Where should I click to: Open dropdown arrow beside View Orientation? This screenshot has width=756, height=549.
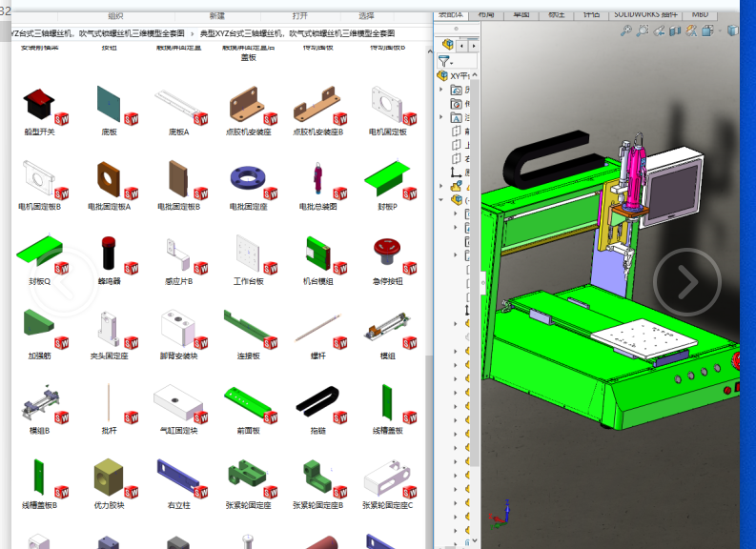click(720, 30)
